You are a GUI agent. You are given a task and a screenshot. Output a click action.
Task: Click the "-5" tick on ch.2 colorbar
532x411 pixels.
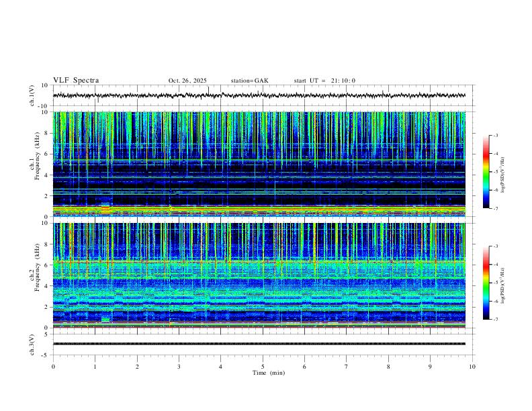click(x=495, y=283)
